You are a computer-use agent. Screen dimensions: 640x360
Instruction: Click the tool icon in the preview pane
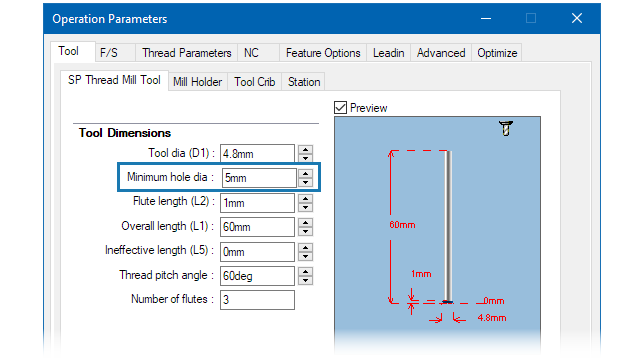(506, 129)
